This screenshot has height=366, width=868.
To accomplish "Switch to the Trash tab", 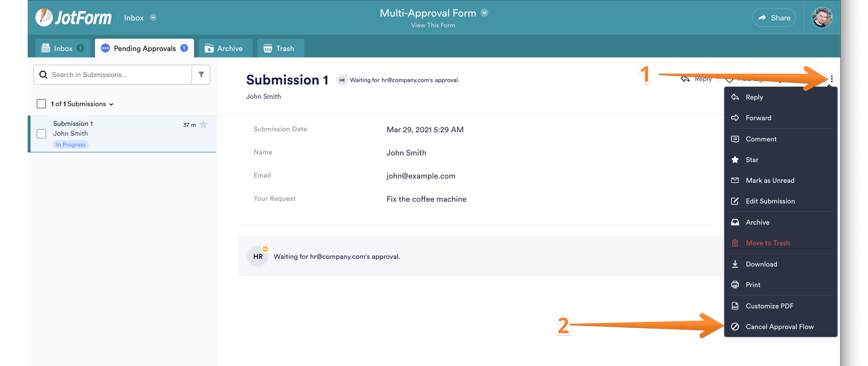I will [x=280, y=48].
